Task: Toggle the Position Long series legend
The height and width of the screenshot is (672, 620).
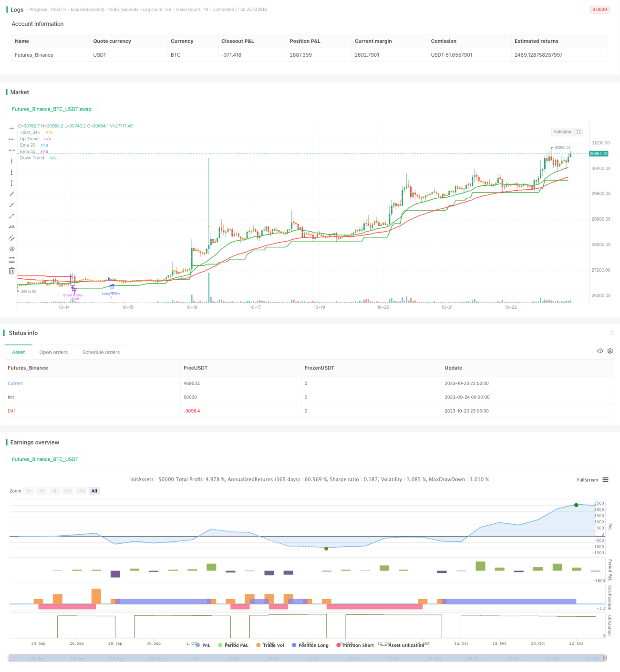Action: pyautogui.click(x=310, y=645)
